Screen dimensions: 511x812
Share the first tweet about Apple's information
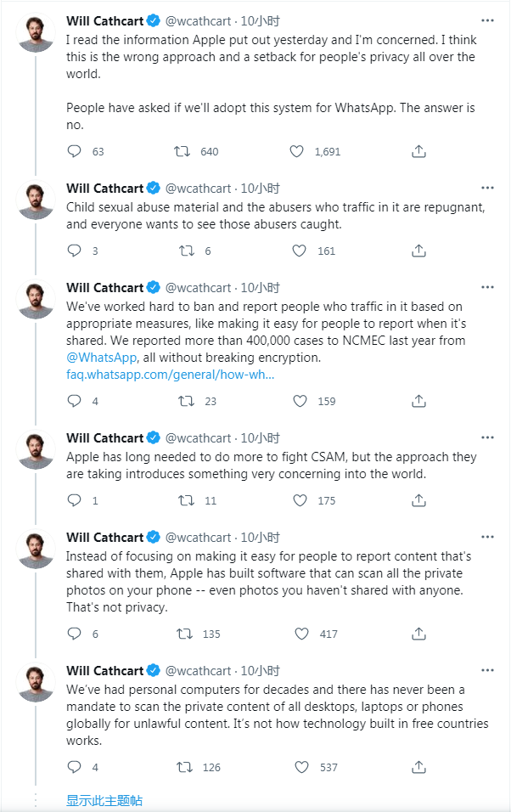pyautogui.click(x=418, y=151)
